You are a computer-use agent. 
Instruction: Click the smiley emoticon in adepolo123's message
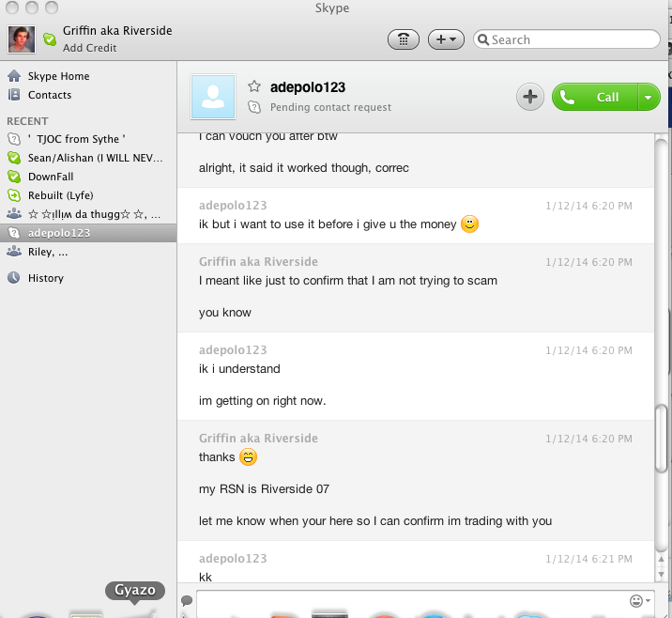(469, 224)
